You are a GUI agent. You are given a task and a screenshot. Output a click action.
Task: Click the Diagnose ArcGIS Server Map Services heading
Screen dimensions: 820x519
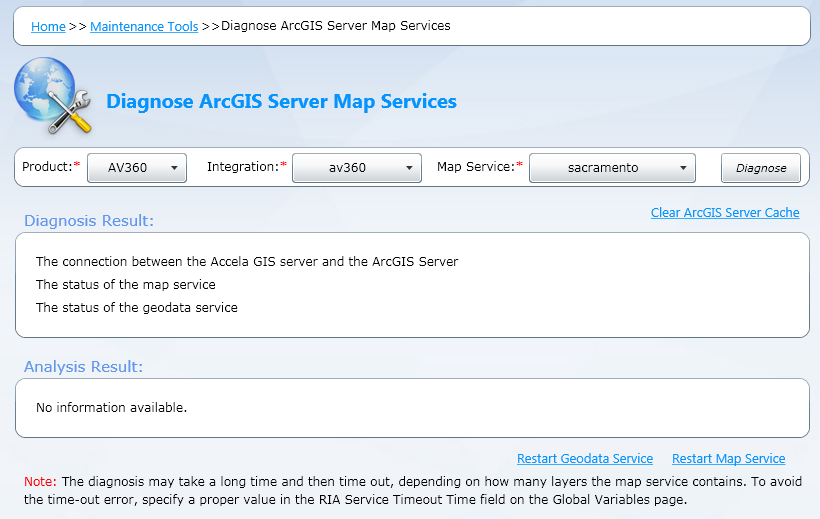[x=281, y=101]
